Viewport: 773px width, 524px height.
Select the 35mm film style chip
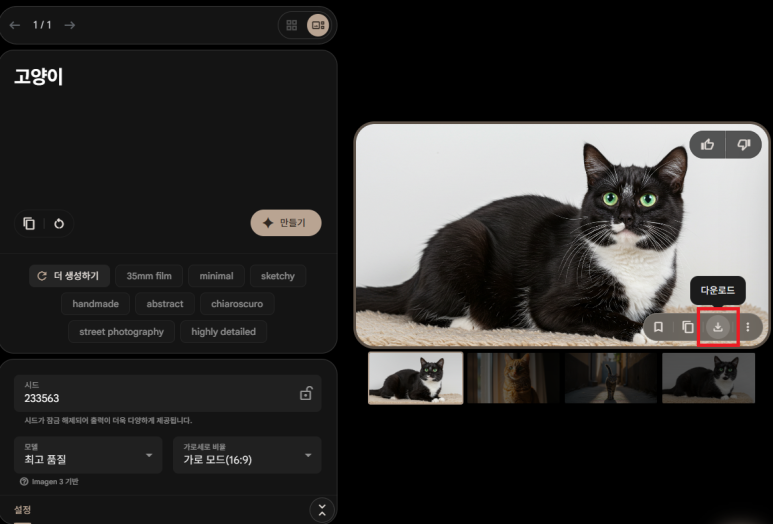pyautogui.click(x=149, y=276)
